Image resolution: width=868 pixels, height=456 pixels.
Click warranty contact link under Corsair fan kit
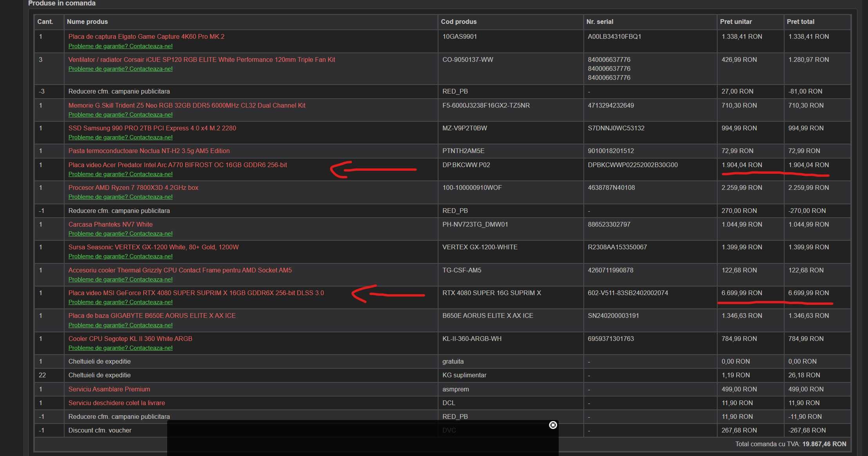121,69
